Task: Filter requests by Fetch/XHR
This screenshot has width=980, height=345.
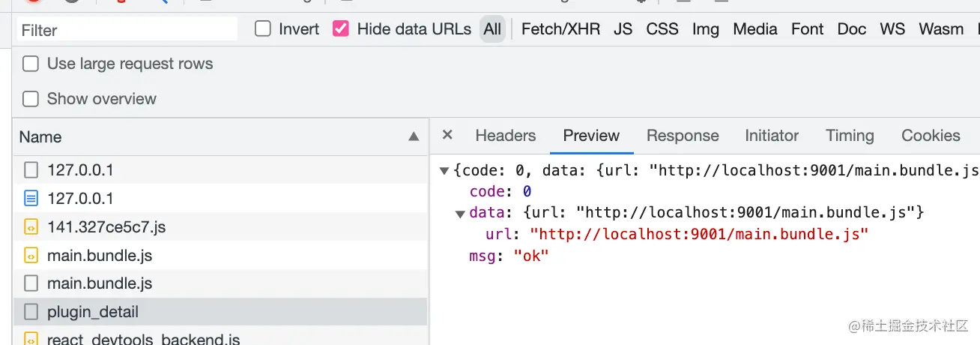Action: 560,29
